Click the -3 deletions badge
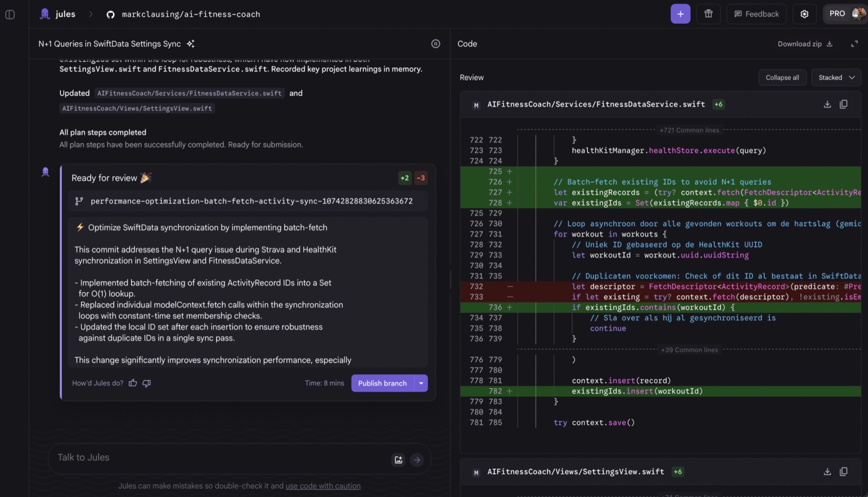This screenshot has width=868, height=497. (420, 178)
